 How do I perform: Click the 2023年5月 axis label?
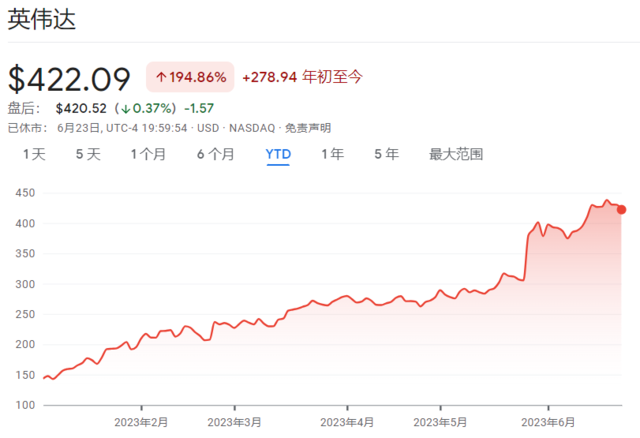(440, 422)
